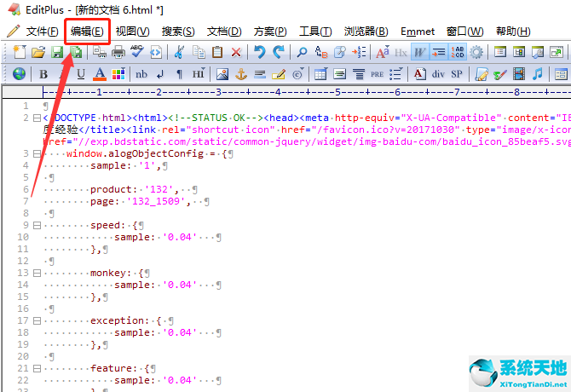Click the film strip media icon
The width and height of the screenshot is (571, 392).
pyautogui.click(x=518, y=74)
